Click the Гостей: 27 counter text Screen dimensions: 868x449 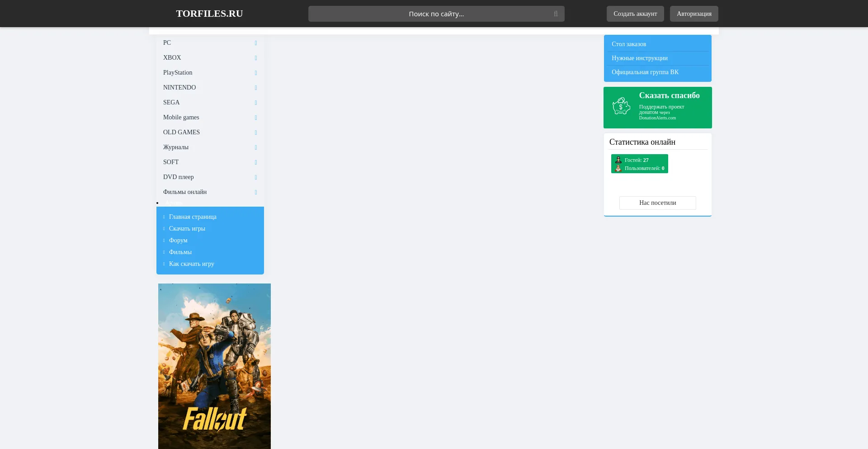pyautogui.click(x=637, y=160)
